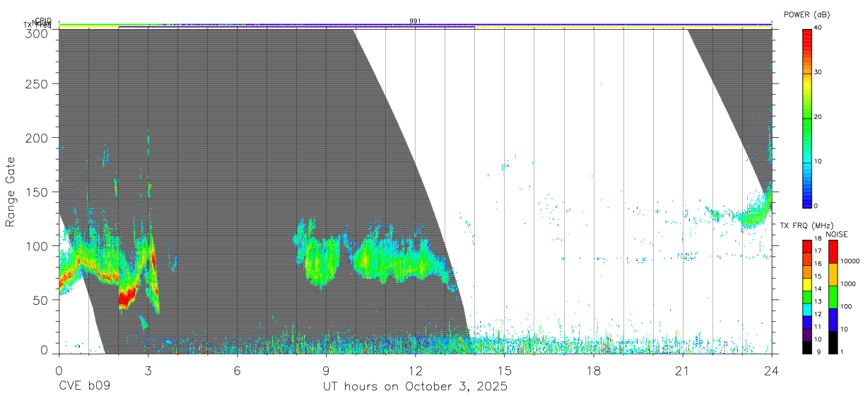
Task: Click the 16 label on the TX FRQ legend
Action: [817, 264]
